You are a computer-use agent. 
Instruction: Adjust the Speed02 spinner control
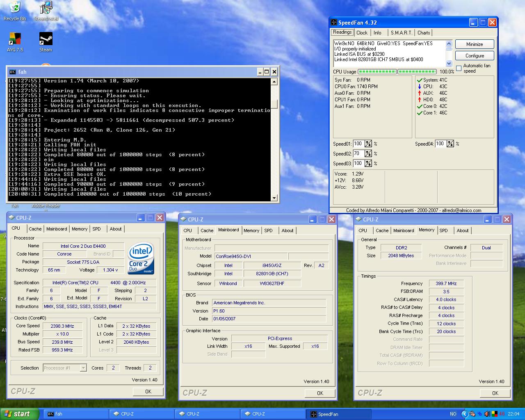pyautogui.click(x=368, y=153)
